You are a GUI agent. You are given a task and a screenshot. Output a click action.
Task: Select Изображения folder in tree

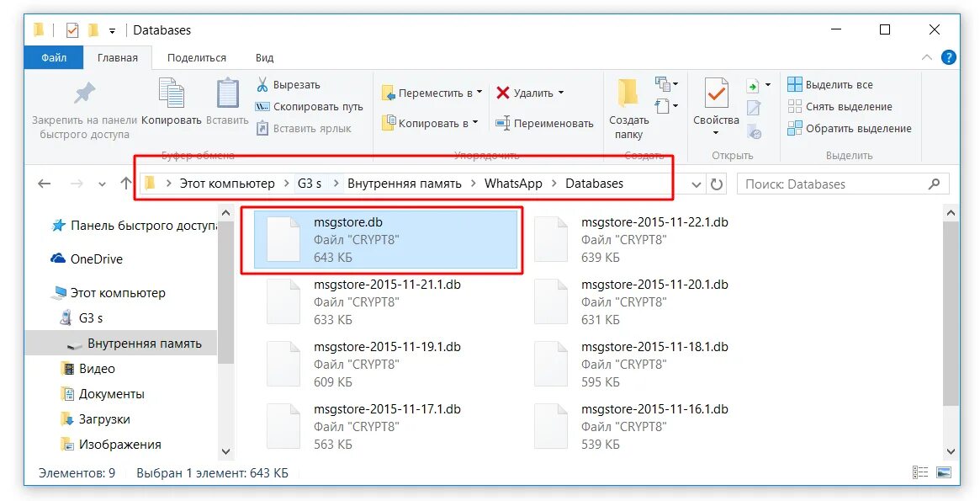[111, 445]
